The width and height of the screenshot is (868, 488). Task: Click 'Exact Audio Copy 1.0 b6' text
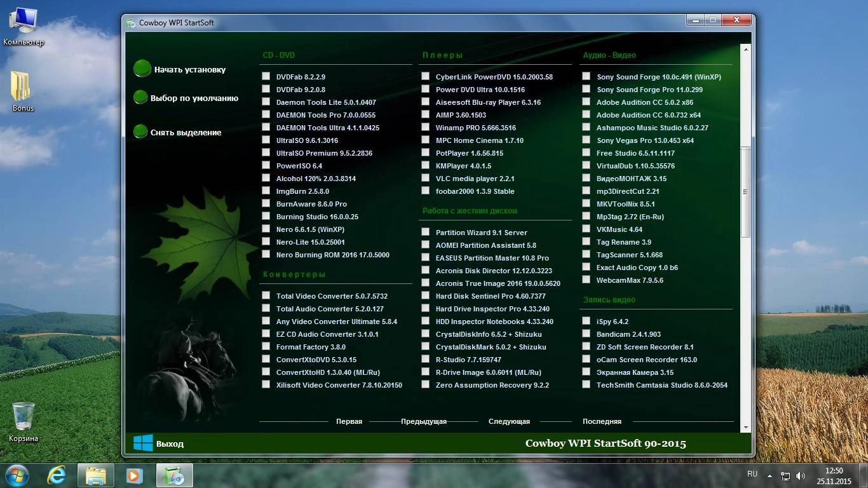point(637,268)
